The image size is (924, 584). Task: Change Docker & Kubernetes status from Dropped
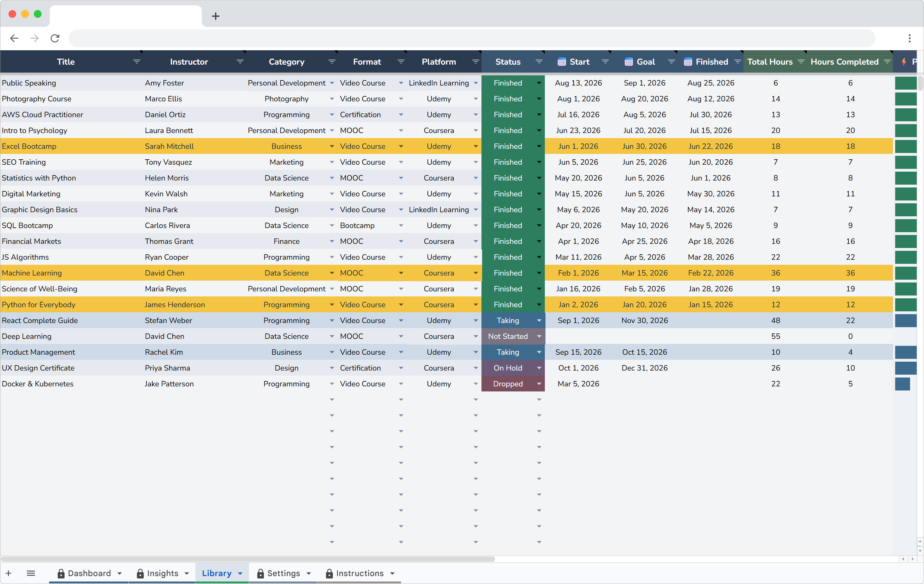pos(539,384)
